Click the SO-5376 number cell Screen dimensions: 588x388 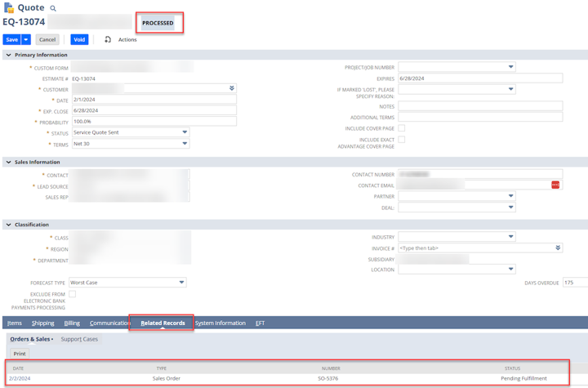327,379
